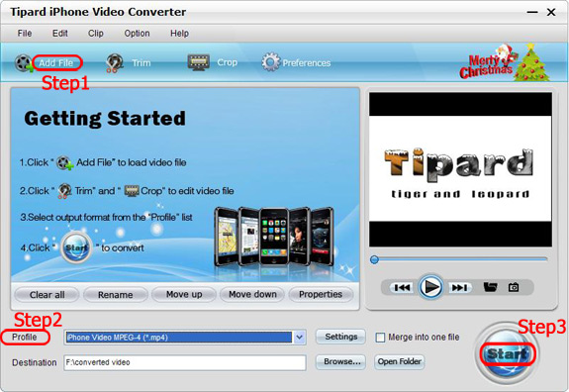
Task: Click the Preferences toolbar label
Action: [307, 63]
